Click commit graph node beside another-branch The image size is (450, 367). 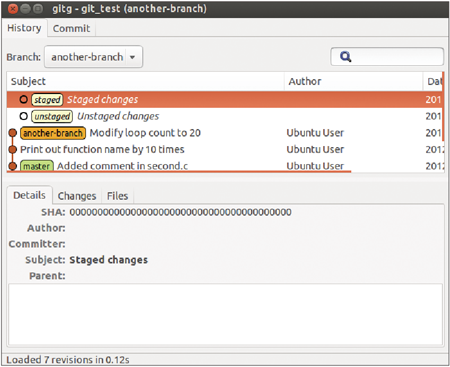[x=13, y=133]
